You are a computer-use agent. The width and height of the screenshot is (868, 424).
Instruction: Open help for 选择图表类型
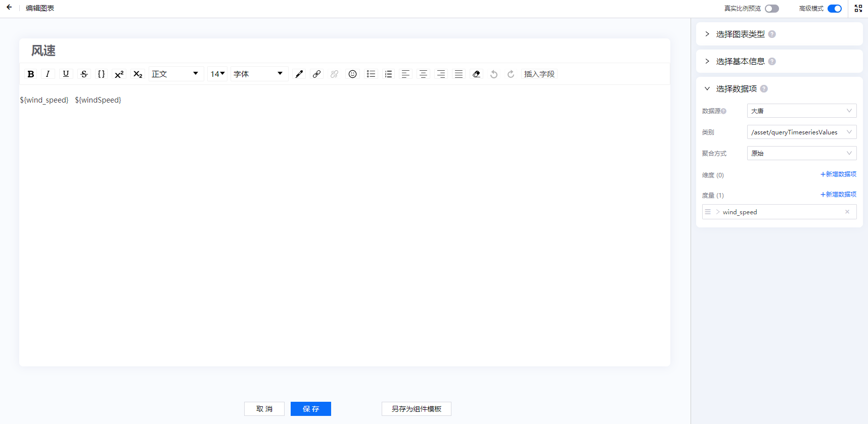tap(772, 34)
